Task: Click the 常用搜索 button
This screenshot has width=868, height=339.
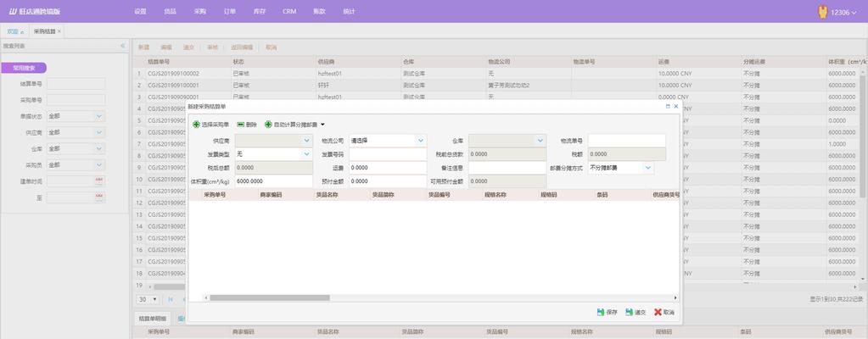Action: [x=23, y=68]
